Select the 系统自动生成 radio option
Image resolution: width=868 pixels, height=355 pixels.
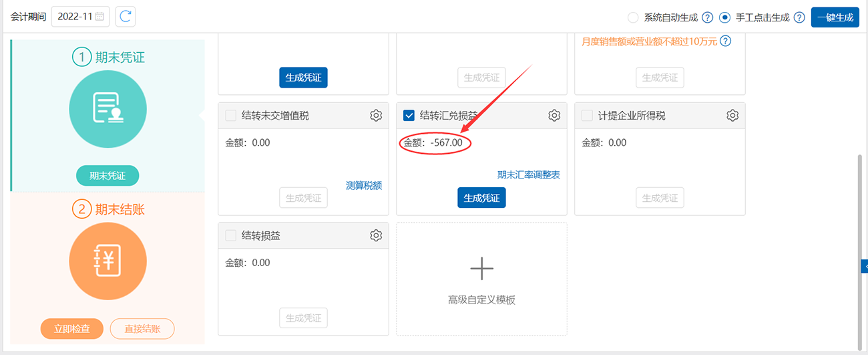point(633,17)
